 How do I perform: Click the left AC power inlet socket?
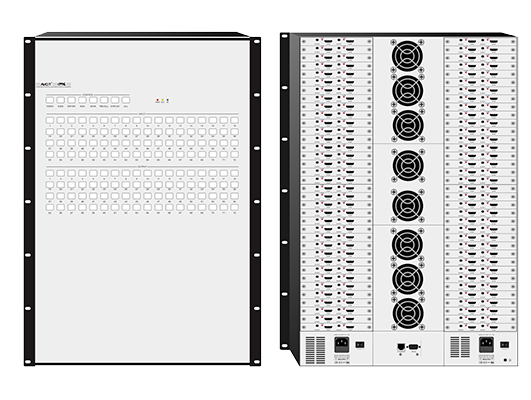coord(342,344)
